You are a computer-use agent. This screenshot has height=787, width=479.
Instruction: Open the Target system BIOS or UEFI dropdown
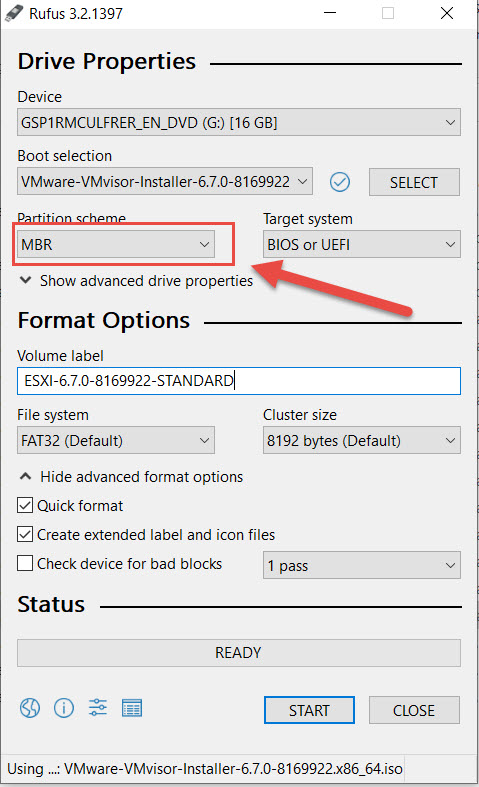362,244
